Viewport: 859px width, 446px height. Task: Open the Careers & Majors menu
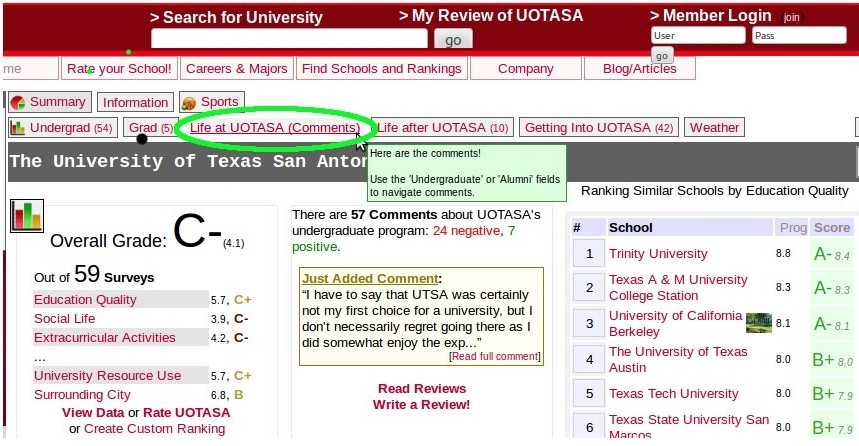(x=237, y=68)
